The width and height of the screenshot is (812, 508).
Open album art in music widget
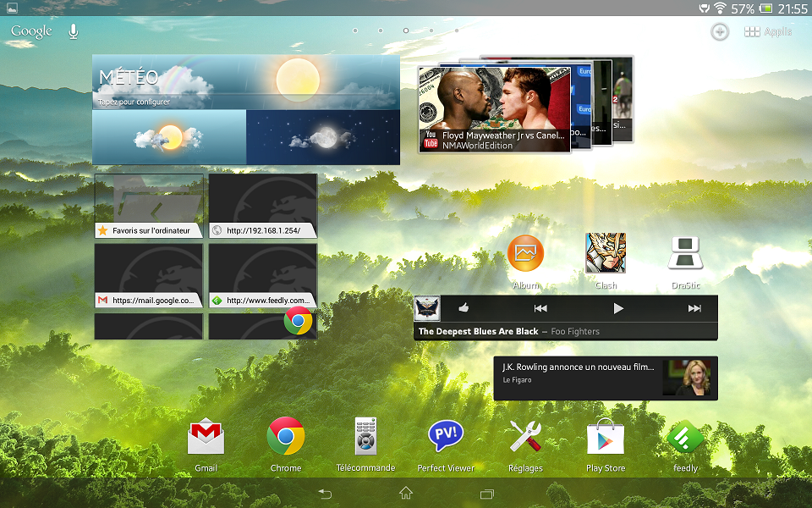[x=427, y=309]
